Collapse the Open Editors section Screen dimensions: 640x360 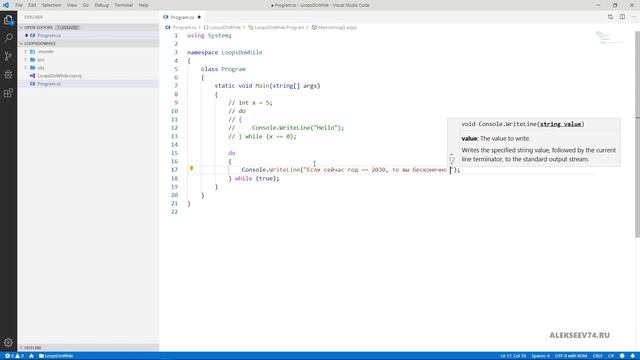coord(21,27)
